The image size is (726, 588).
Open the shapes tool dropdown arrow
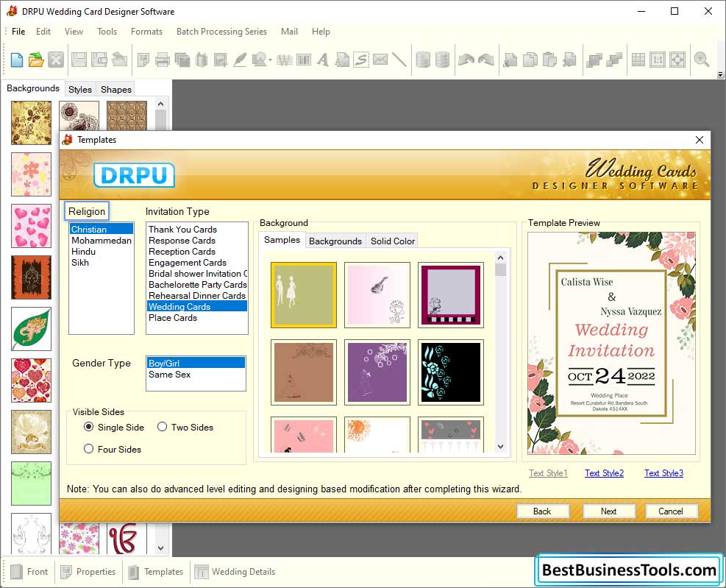point(270,60)
